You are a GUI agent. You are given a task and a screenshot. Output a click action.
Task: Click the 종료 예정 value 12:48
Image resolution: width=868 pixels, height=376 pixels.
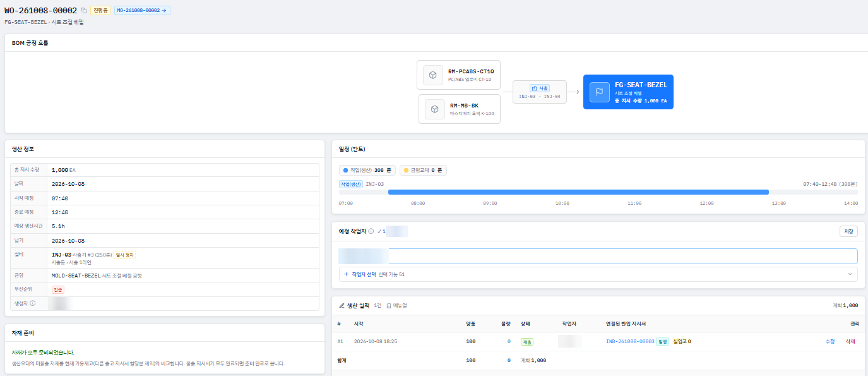click(60, 212)
